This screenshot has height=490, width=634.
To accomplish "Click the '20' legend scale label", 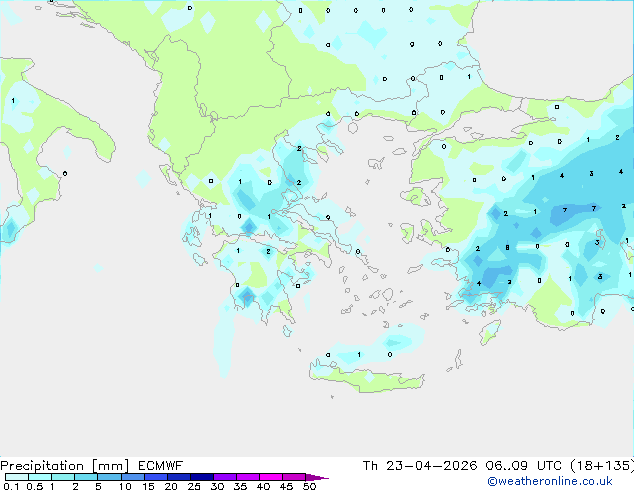I will pos(171,486).
